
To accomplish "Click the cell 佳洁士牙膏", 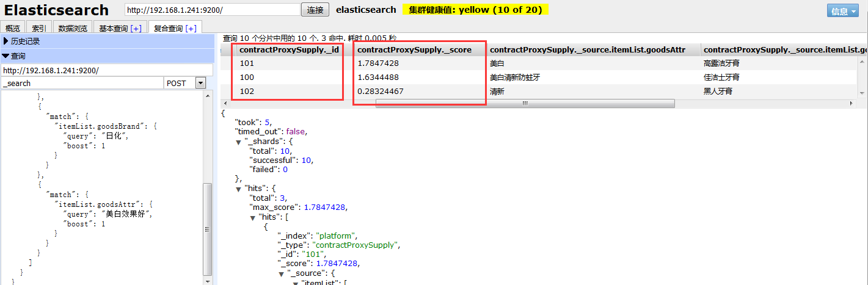I will pyautogui.click(x=723, y=77).
